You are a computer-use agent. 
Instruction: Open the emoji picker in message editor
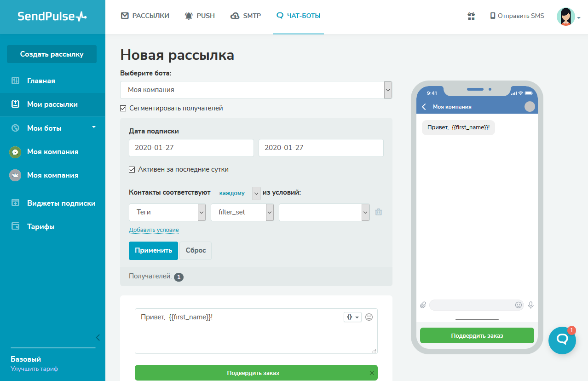coord(369,317)
